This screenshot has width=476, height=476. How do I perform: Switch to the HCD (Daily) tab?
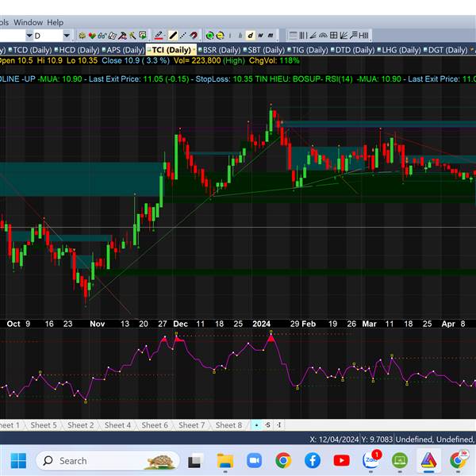[79, 50]
